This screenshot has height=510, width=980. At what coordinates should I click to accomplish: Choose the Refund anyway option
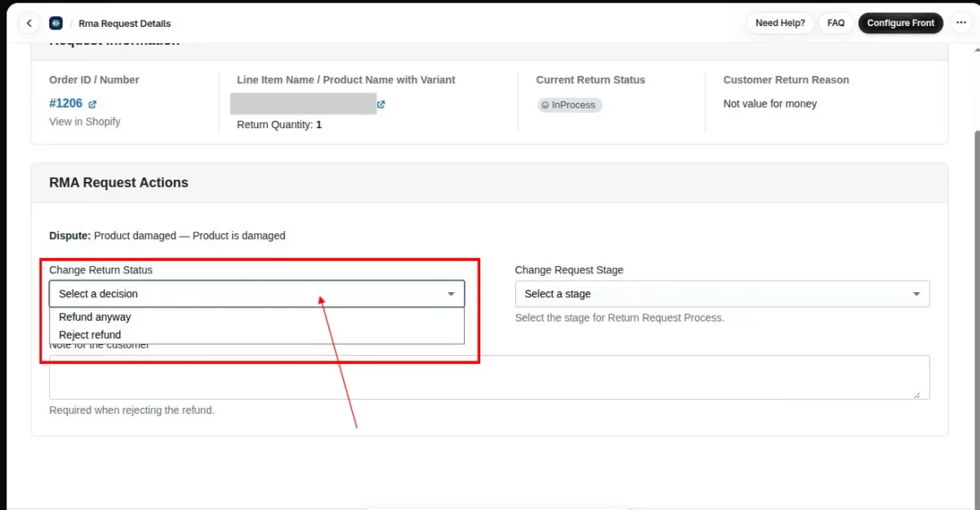coord(256,317)
